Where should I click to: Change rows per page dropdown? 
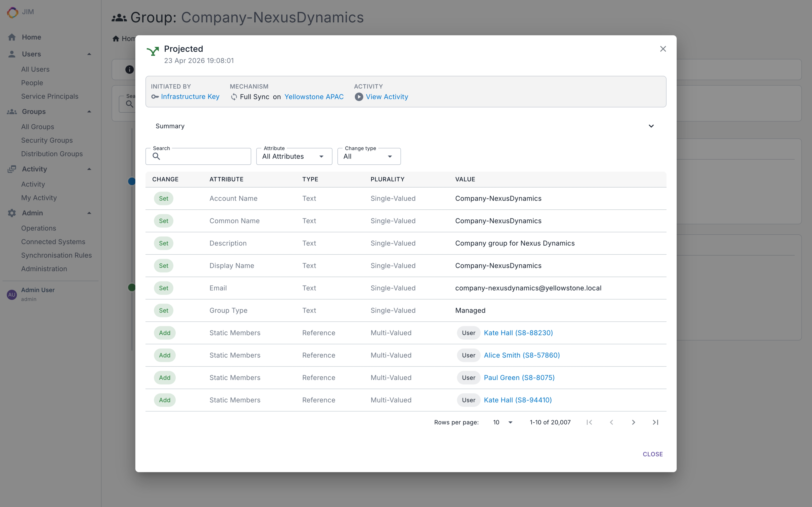pyautogui.click(x=502, y=422)
